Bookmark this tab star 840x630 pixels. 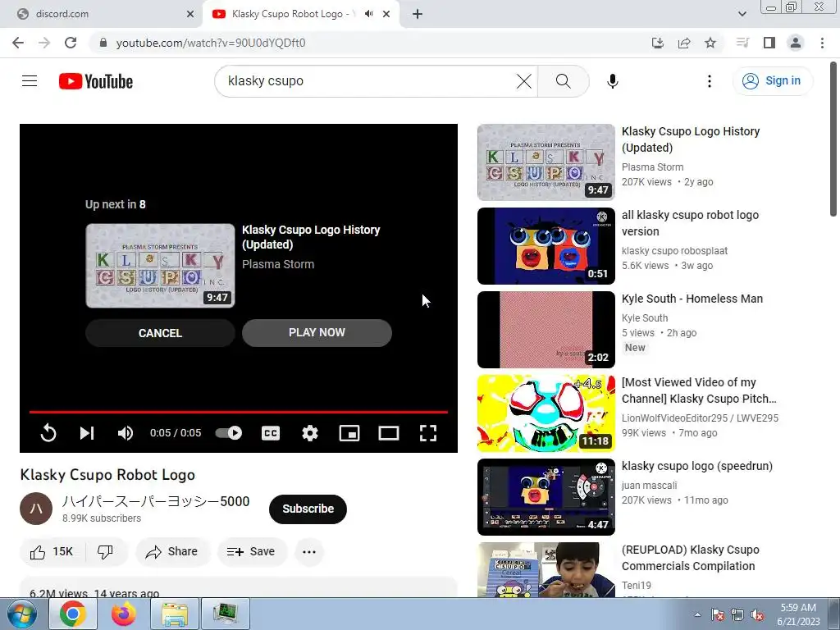710,43
